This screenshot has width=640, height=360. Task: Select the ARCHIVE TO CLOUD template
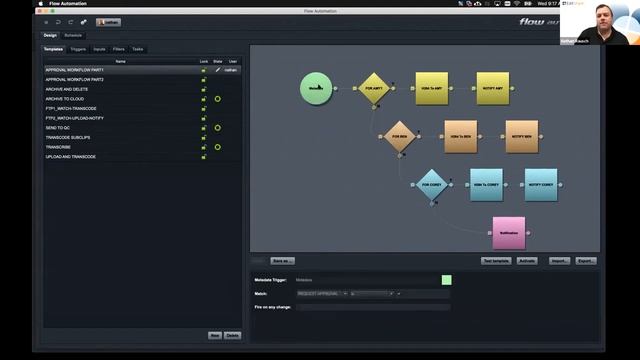pyautogui.click(x=142, y=99)
